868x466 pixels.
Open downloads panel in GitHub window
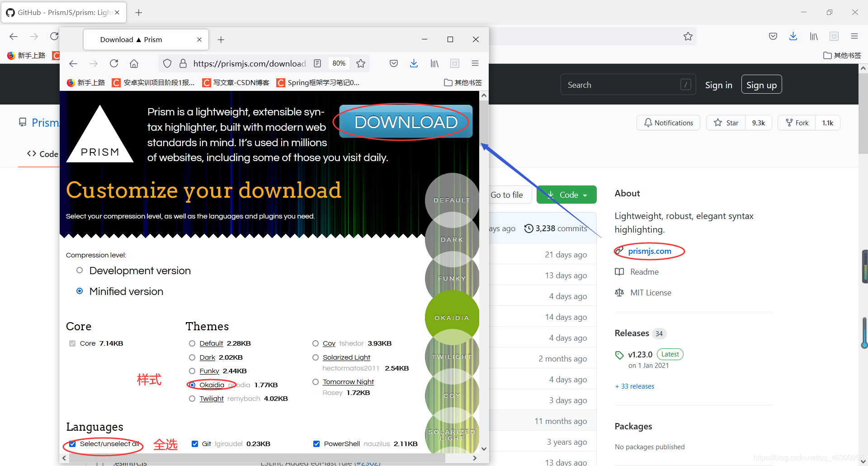(x=793, y=36)
